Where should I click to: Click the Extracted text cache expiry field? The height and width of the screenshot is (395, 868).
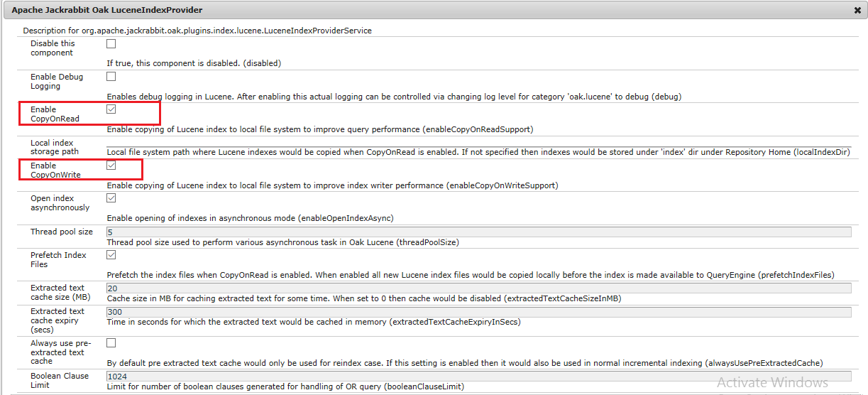(x=478, y=311)
